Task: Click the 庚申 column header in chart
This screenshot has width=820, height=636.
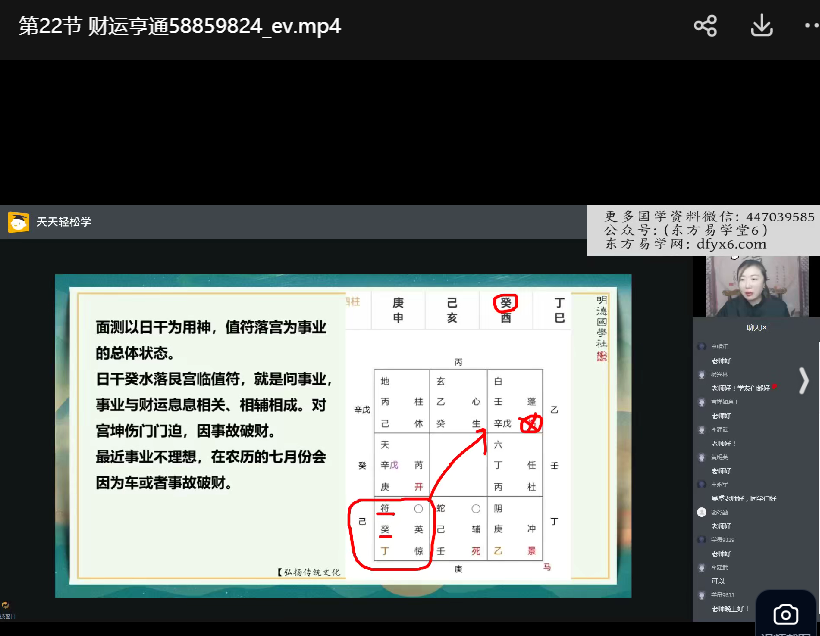Action: click(398, 310)
